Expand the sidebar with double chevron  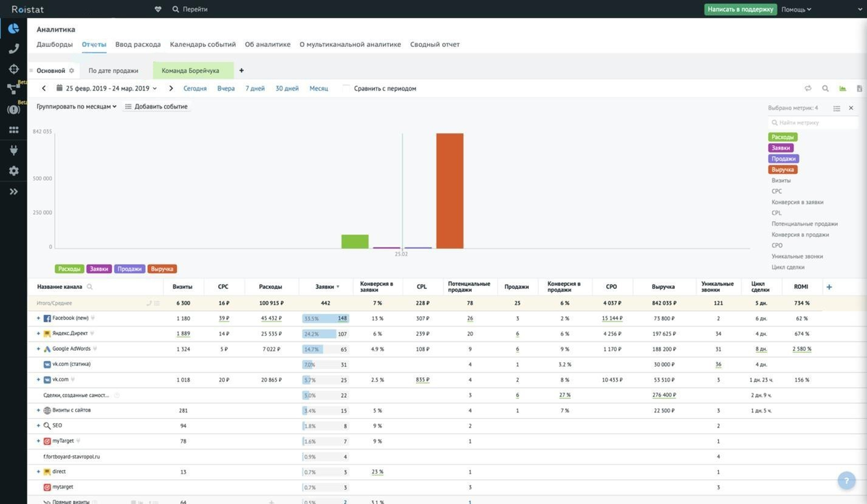click(13, 191)
